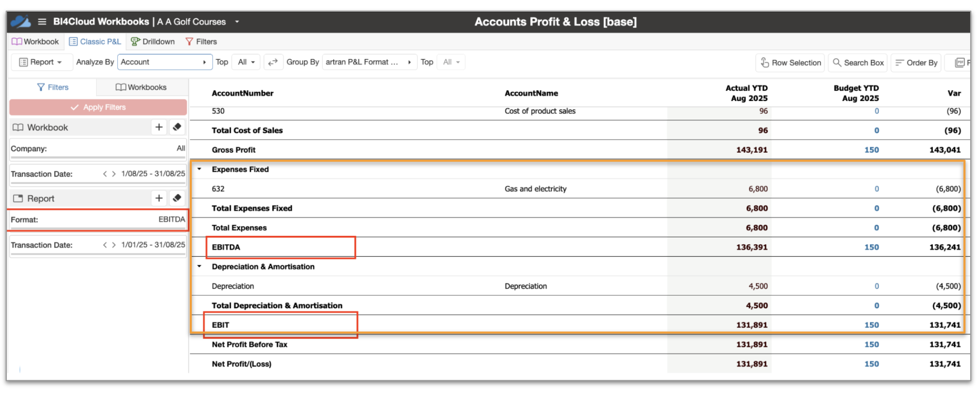This screenshot has width=980, height=393.
Task: Switch to the Workbook tab
Action: (x=35, y=42)
